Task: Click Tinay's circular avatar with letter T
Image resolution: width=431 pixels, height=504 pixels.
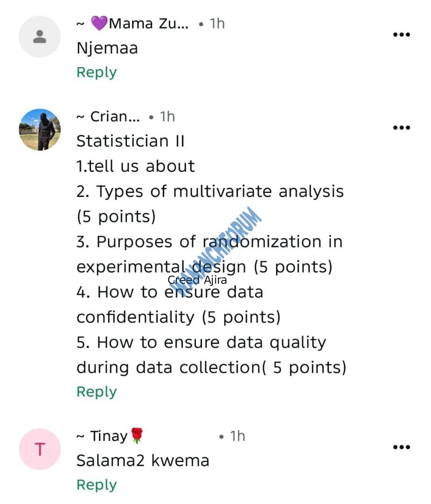Action: tap(40, 449)
